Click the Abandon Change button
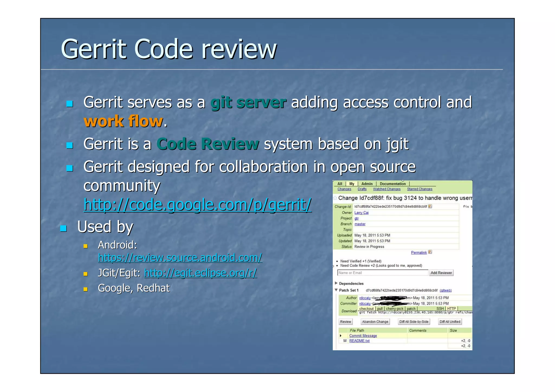The image size is (555, 392). [375, 322]
